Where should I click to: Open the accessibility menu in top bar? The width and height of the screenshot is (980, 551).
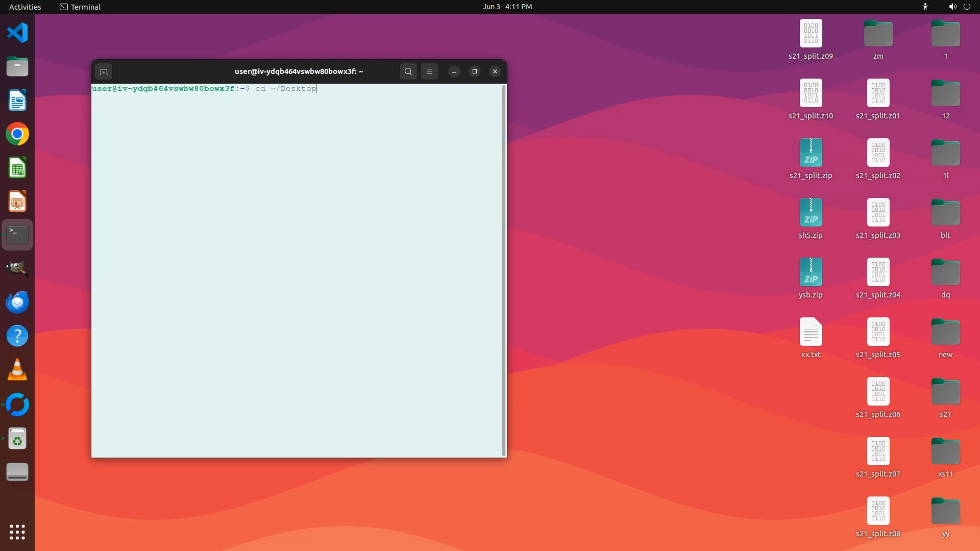925,7
